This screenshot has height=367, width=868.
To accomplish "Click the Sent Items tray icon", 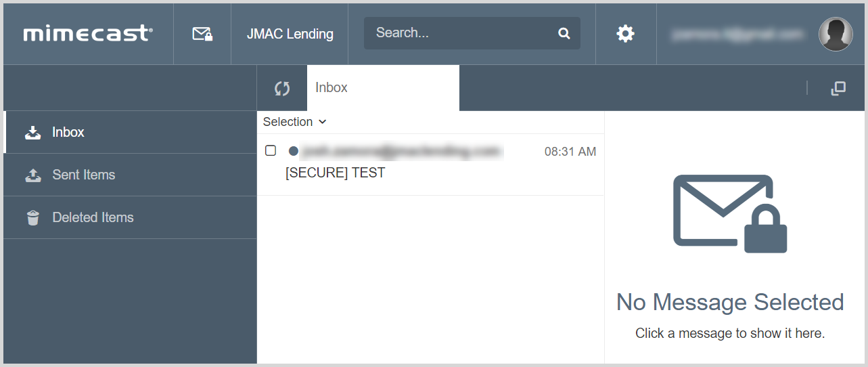I will 32,175.
